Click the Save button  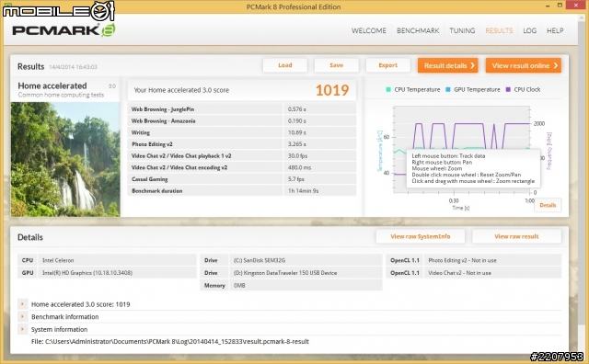336,65
